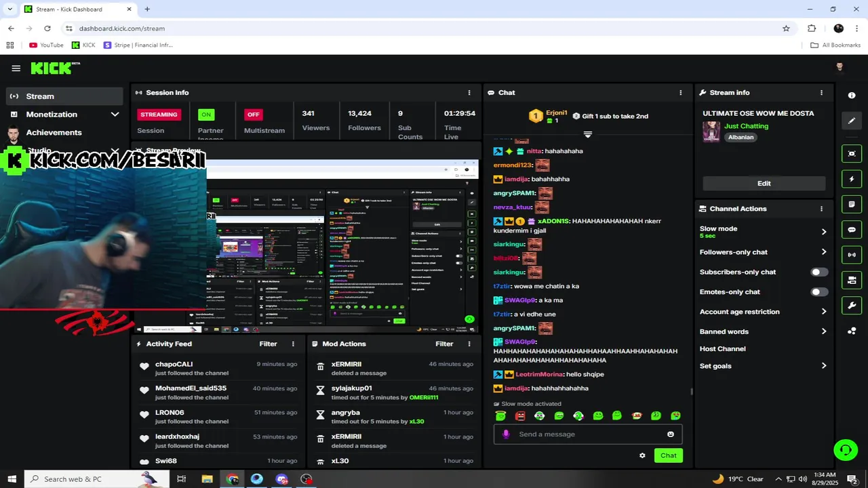This screenshot has height=488, width=868.
Task: Open the hamburger menu beside Kick logo
Action: tap(16, 68)
